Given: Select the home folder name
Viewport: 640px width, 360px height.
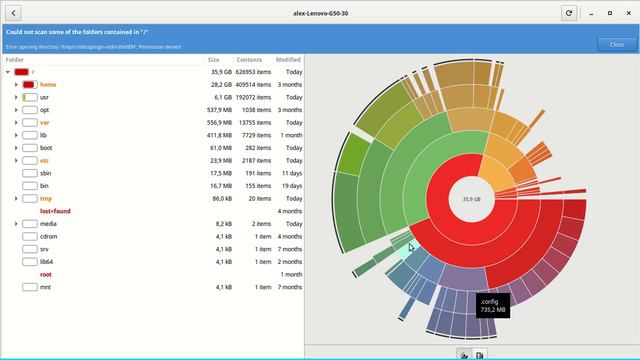Looking at the screenshot, I should tap(48, 84).
